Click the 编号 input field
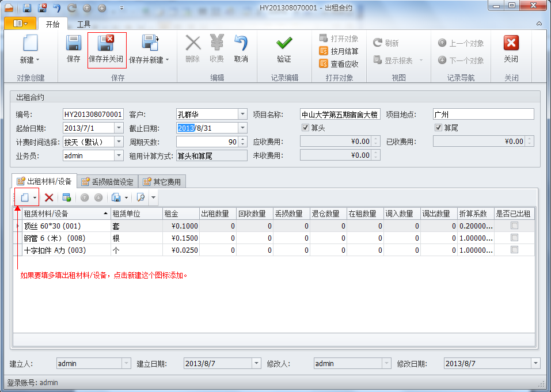 click(x=93, y=114)
